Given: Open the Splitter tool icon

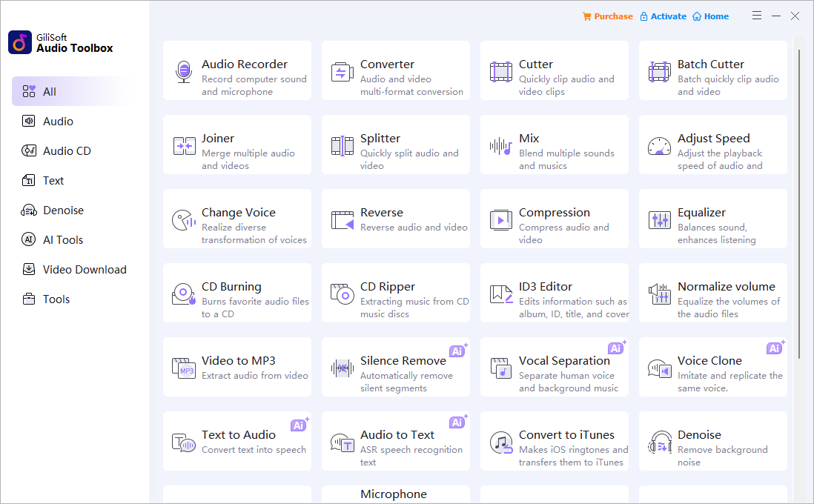Looking at the screenshot, I should pos(342,146).
